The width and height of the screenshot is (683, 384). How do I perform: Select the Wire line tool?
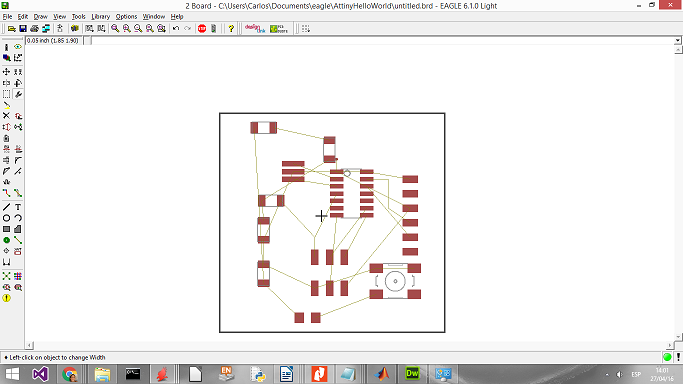(7, 207)
